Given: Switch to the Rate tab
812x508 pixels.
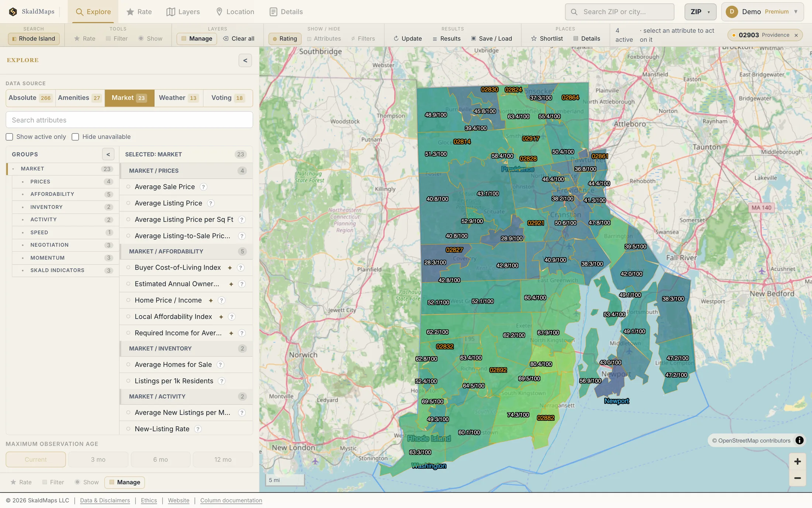Looking at the screenshot, I should 139,12.
